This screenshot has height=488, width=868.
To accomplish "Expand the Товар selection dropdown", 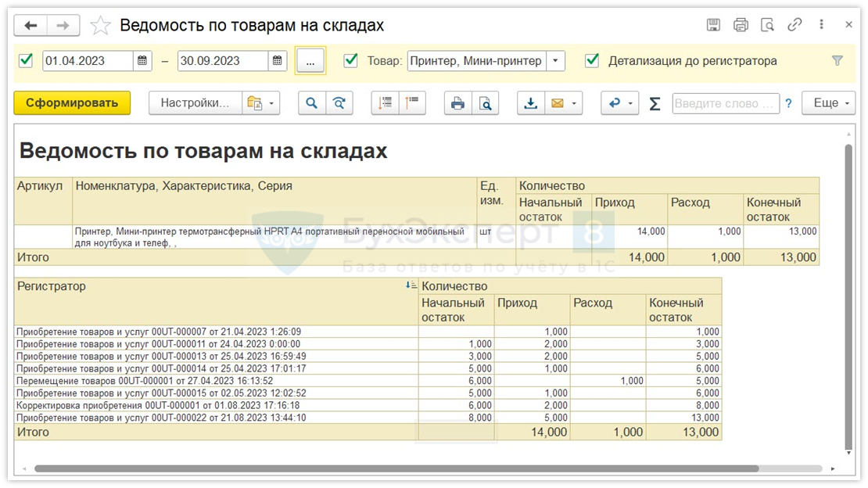I will pos(555,61).
